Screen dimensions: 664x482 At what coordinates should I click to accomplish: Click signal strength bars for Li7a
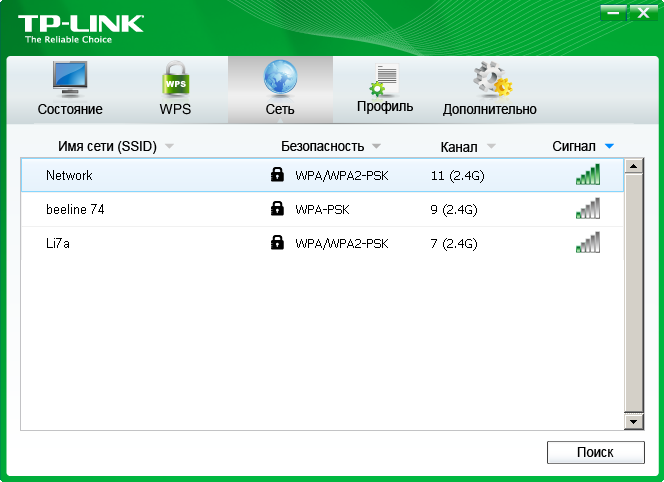(588, 242)
